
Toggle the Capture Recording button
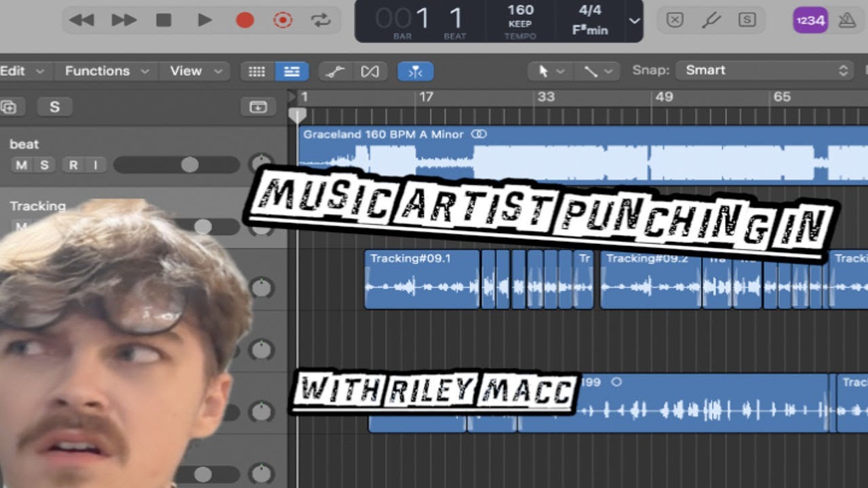(x=283, y=20)
